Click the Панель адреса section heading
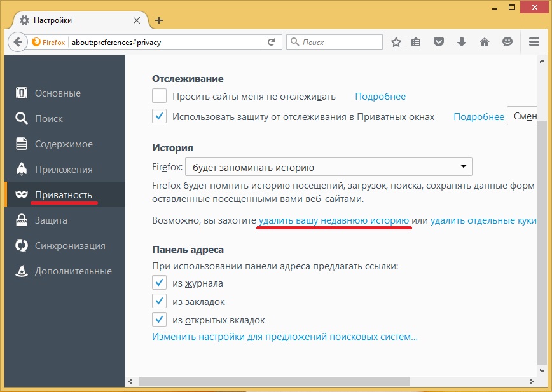This screenshot has width=552, height=392. (x=188, y=250)
